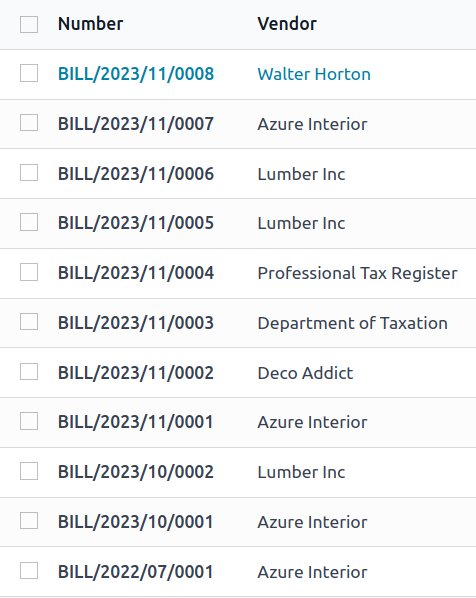Click the Department of Taxation vendor cell
Screen dimensions: 476x598
(x=352, y=323)
